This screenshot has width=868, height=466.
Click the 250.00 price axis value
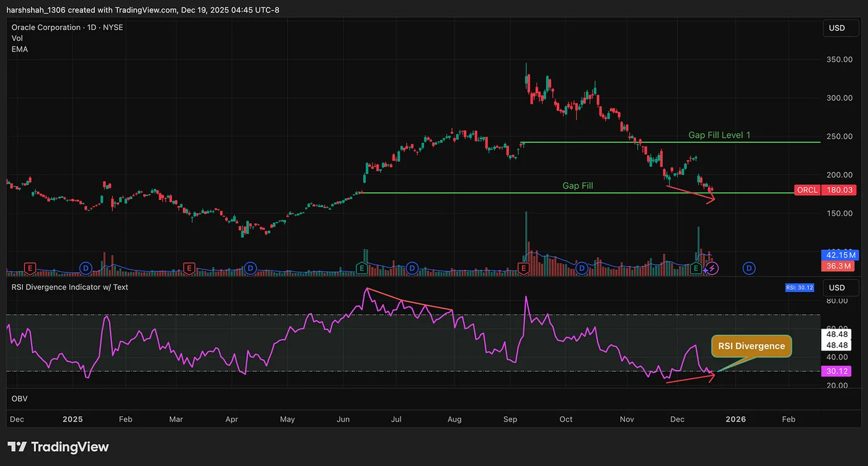click(838, 137)
